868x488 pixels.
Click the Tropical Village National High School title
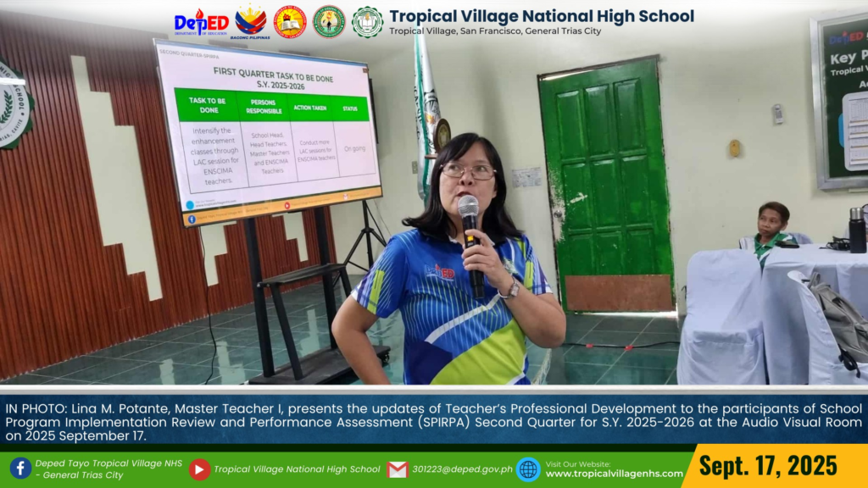541,16
